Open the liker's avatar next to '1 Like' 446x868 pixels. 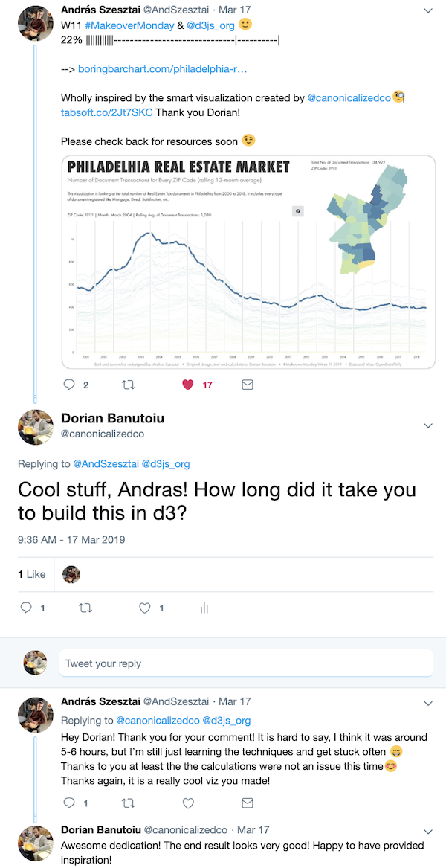(71, 573)
